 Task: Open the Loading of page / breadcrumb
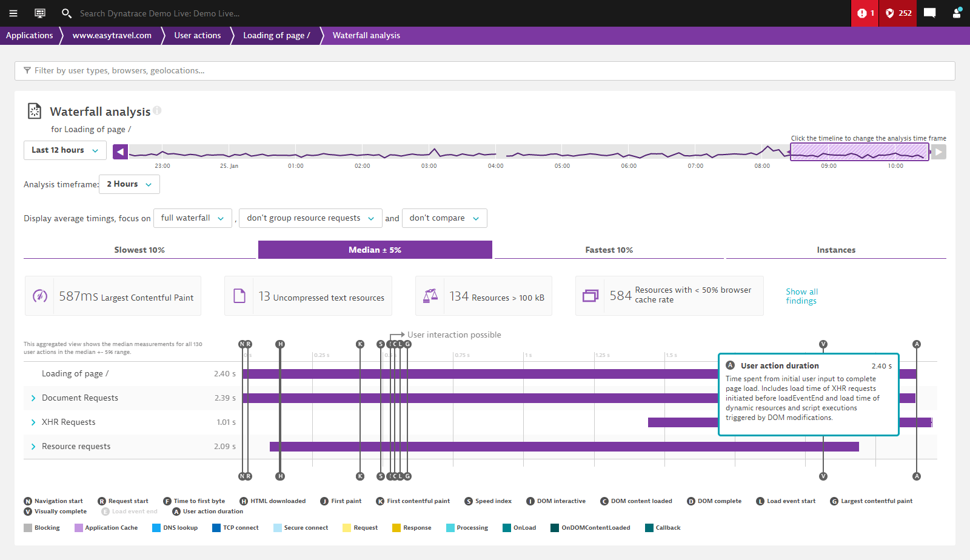(276, 36)
